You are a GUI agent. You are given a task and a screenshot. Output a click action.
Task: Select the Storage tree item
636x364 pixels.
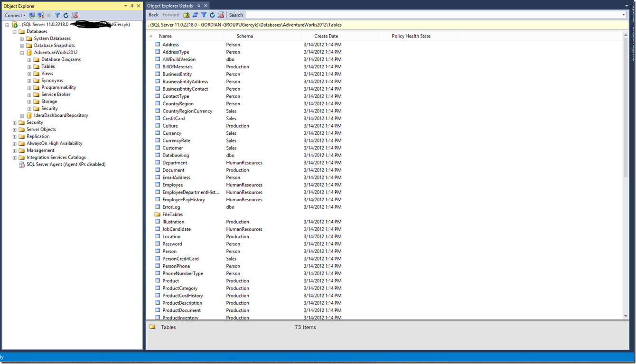(x=49, y=102)
